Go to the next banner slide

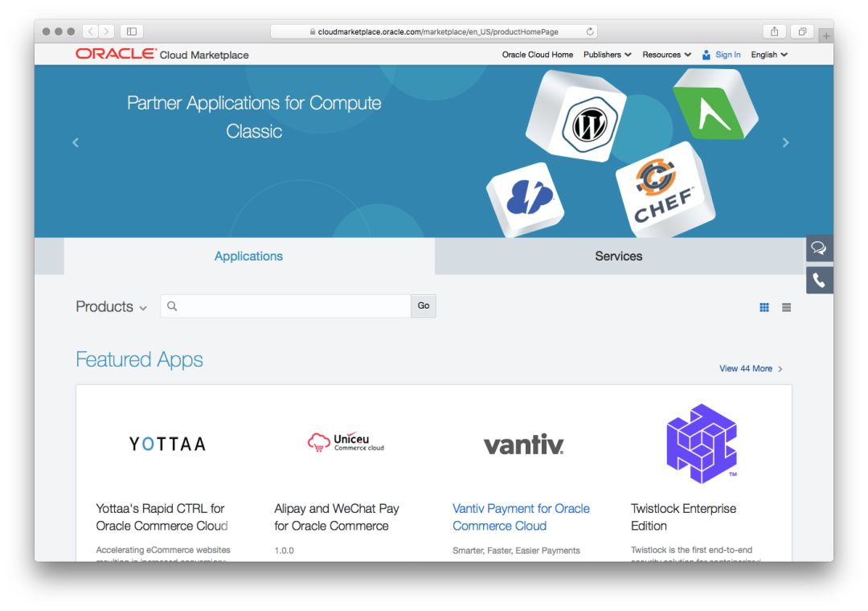pos(785,143)
